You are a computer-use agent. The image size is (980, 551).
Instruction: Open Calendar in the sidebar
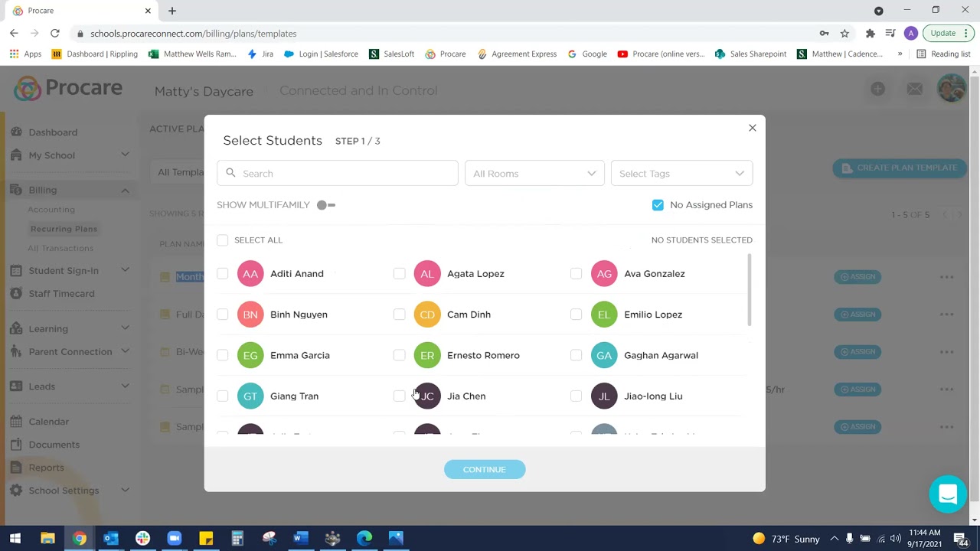coord(48,422)
